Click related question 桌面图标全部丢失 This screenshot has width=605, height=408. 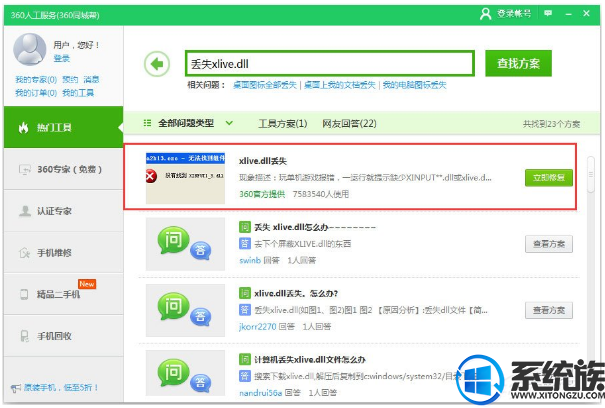click(x=265, y=85)
